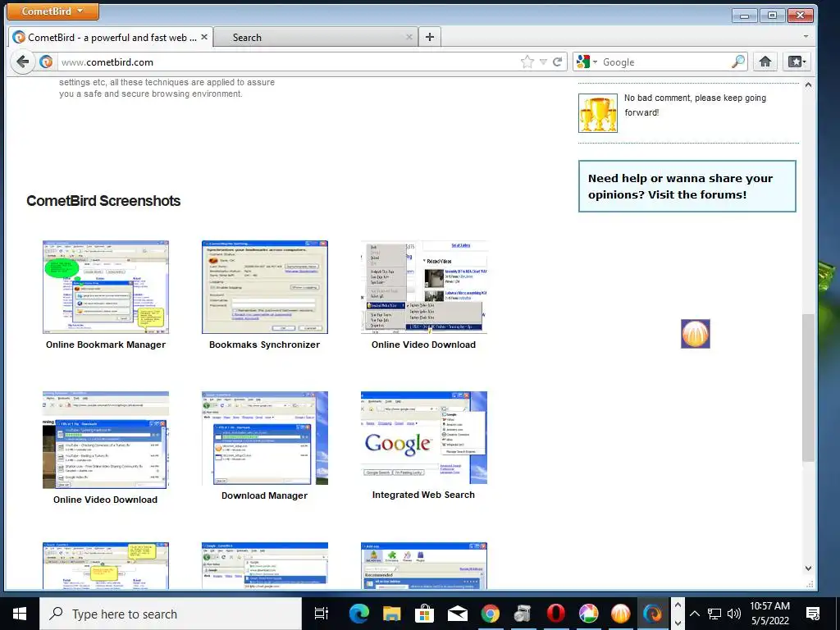Click the Bookmaks Synchronizer caption
840x630 pixels.
265,345
